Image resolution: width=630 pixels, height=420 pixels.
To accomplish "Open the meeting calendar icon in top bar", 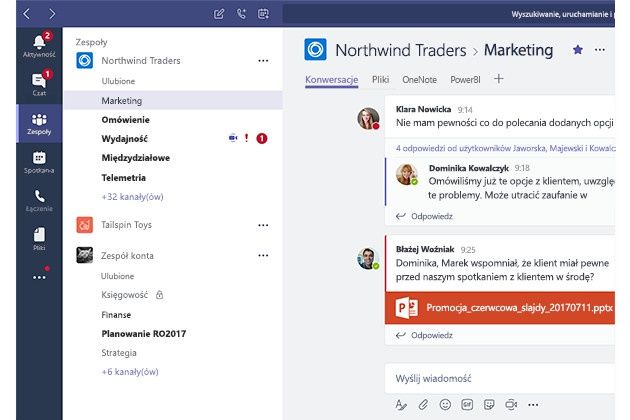I will click(263, 14).
